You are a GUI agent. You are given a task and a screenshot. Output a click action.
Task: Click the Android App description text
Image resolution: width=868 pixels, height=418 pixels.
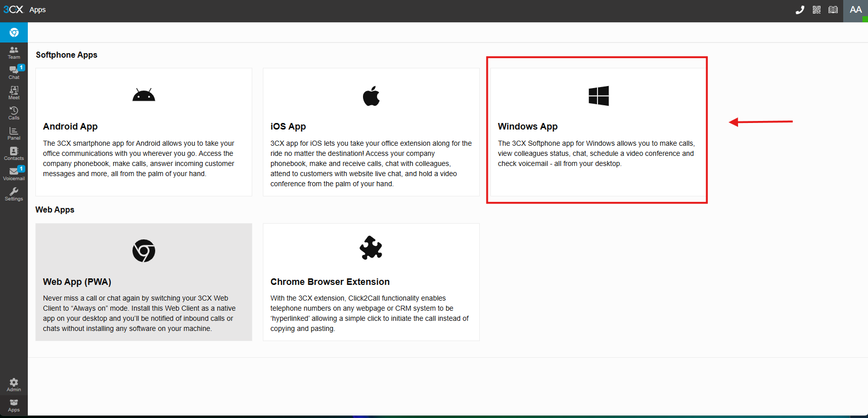139,158
